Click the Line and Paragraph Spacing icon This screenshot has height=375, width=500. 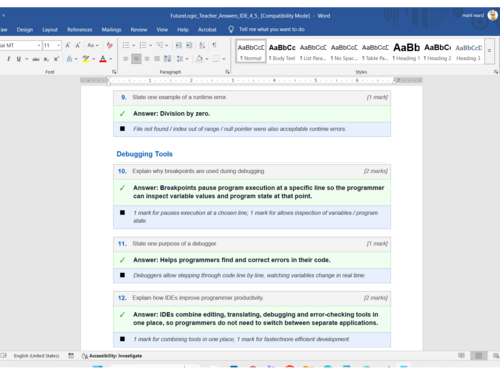coord(180,59)
